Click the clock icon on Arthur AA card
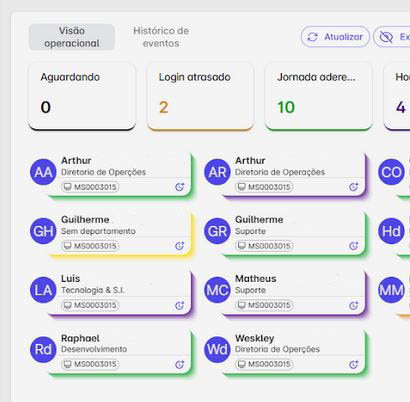Image resolution: width=410 pixels, height=402 pixels. click(x=180, y=187)
